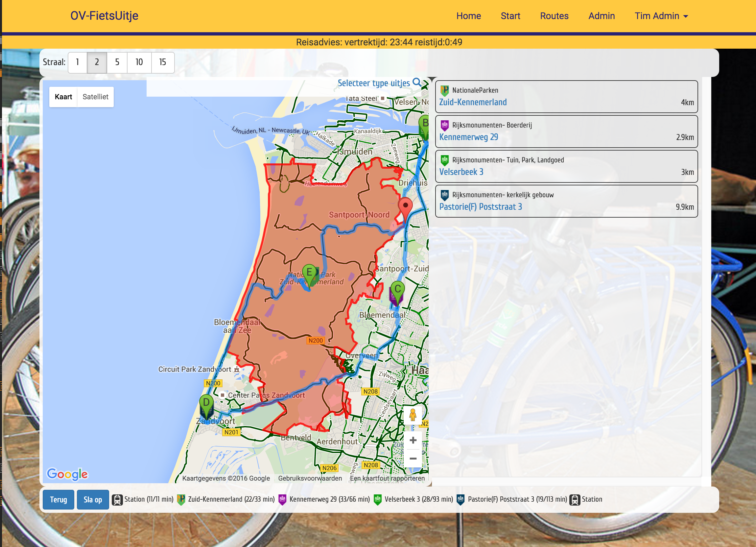756x547 pixels.
Task: Click Circuit Park Zandvoort label on map
Action: (194, 369)
